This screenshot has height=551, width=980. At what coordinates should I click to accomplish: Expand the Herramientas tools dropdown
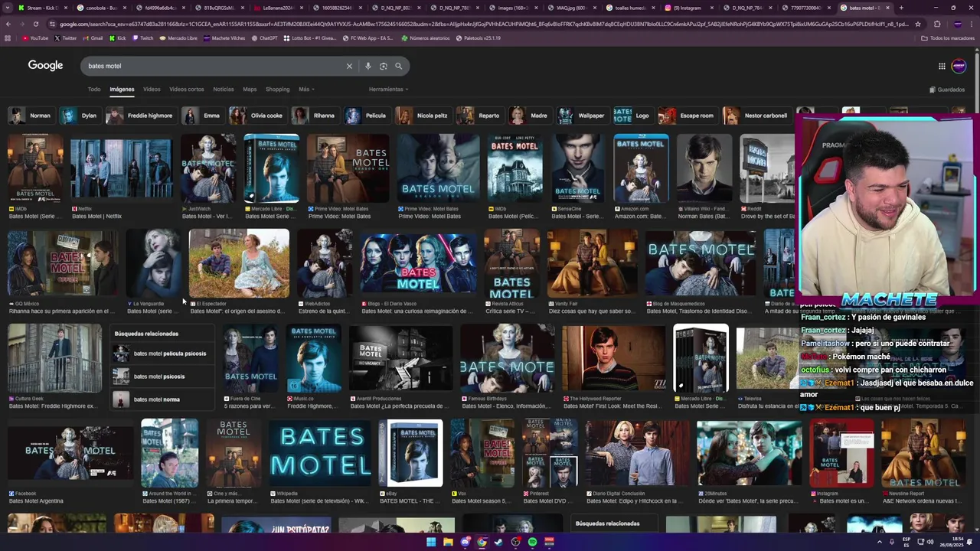click(388, 90)
